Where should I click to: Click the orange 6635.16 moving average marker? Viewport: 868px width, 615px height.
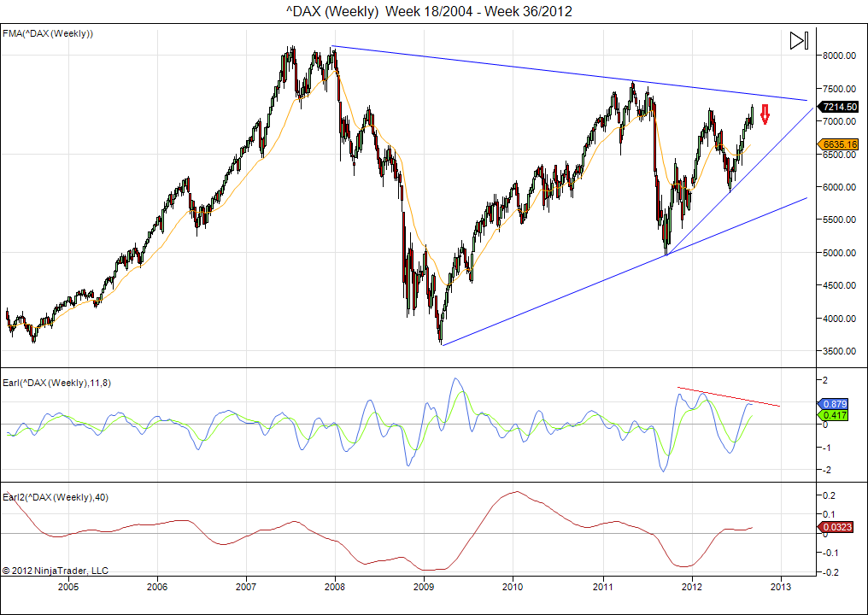pos(839,145)
